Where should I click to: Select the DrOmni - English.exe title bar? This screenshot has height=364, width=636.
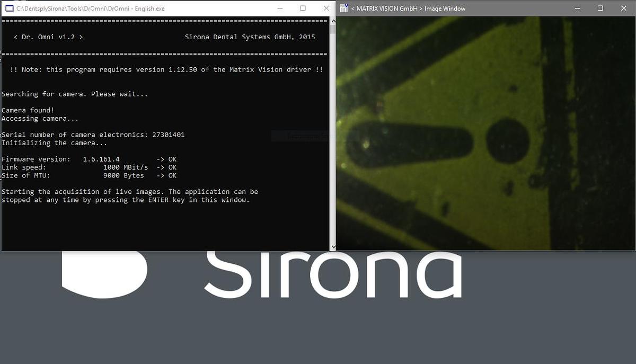tap(159, 8)
